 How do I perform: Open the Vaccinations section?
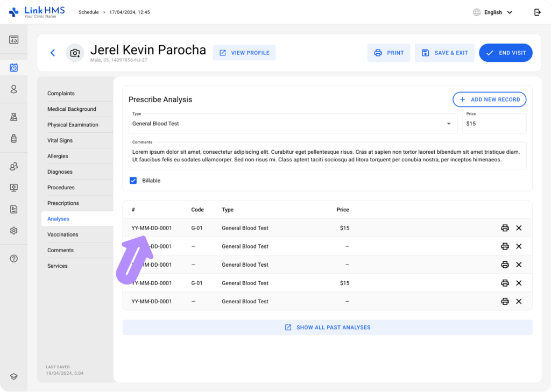tap(62, 234)
